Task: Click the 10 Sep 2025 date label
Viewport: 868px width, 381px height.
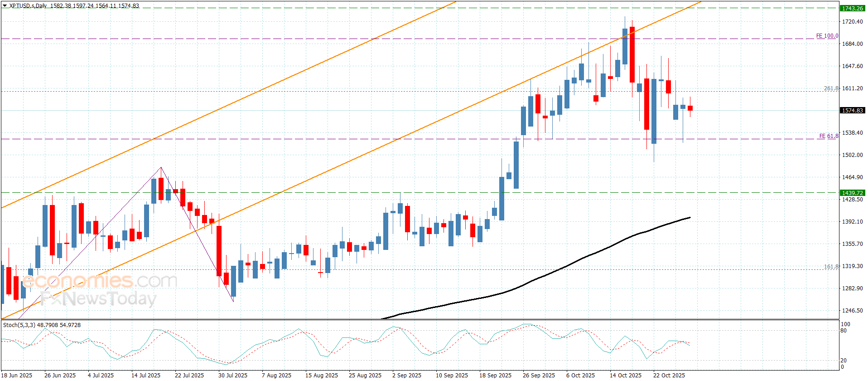Action: click(452, 375)
